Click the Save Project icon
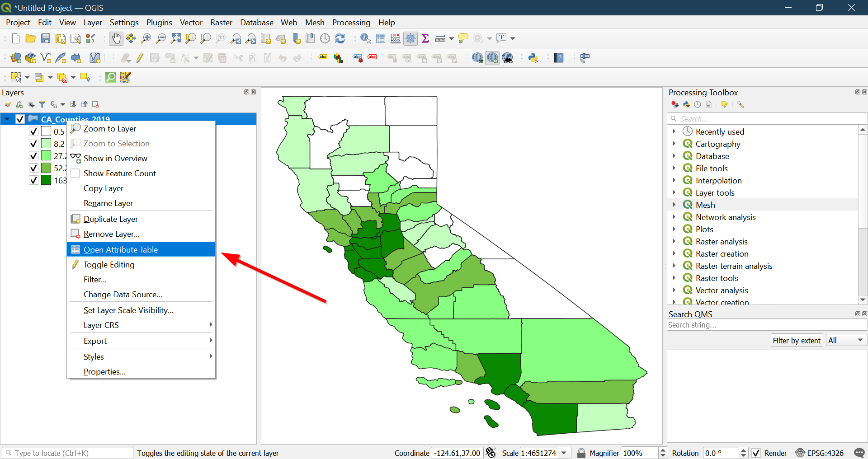 tap(46, 39)
